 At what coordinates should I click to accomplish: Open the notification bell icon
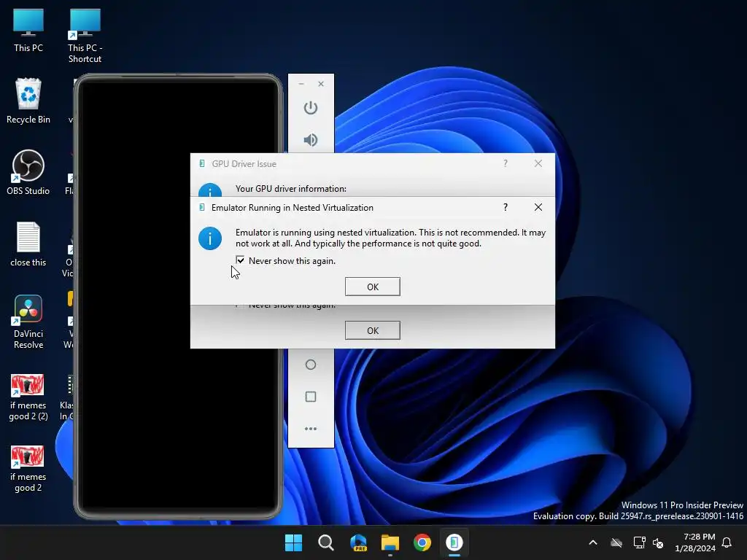coord(727,542)
